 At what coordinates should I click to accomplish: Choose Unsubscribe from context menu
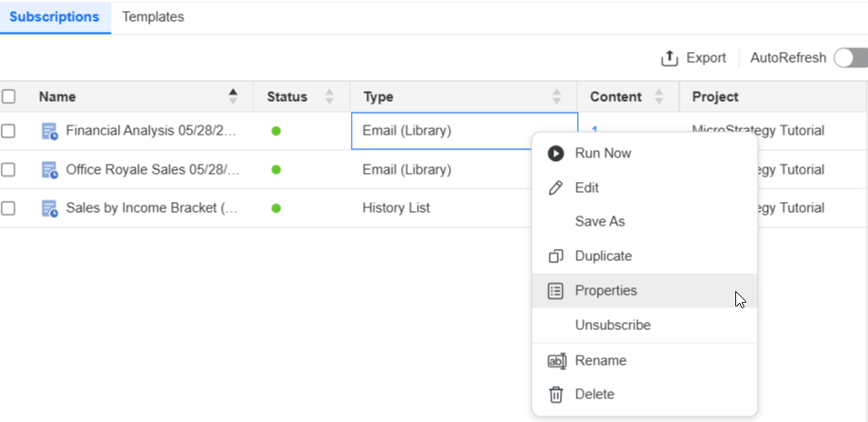(613, 326)
